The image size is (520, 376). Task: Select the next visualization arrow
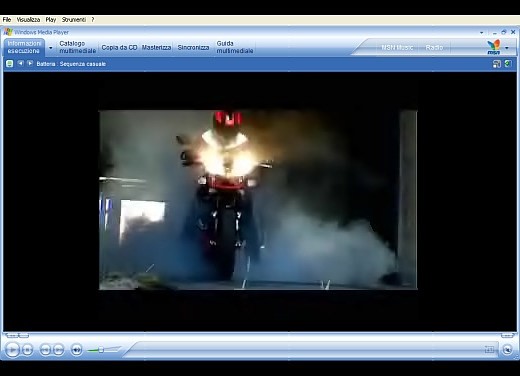[x=30, y=63]
